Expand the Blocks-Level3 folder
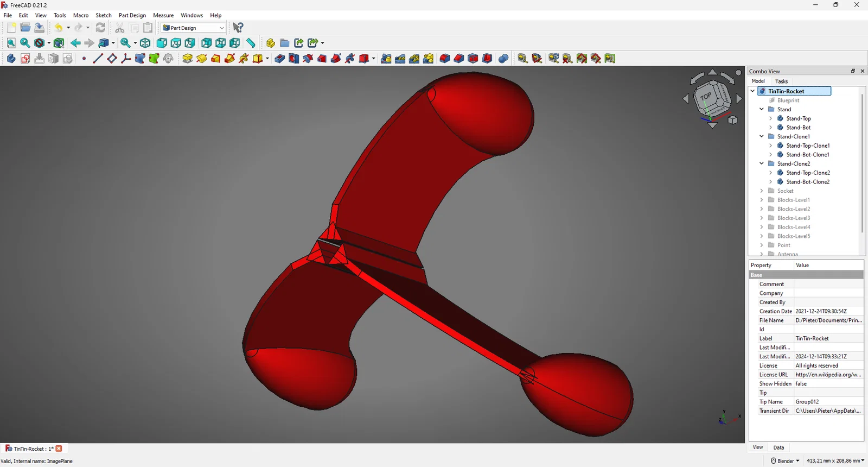Viewport: 868px width, 467px height. pyautogui.click(x=762, y=218)
